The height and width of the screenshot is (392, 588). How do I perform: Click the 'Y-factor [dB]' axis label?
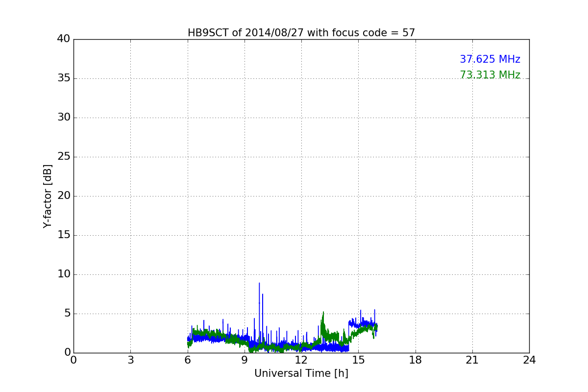click(x=48, y=196)
